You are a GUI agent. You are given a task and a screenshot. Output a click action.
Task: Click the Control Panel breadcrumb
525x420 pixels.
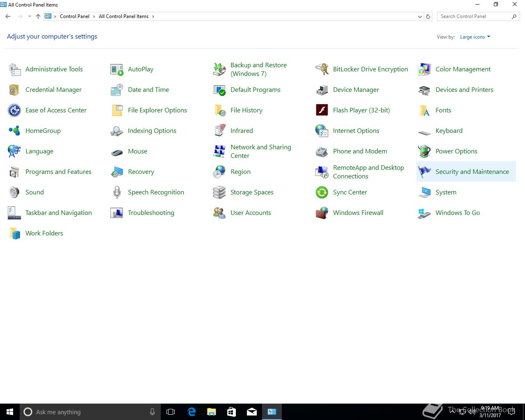[75, 16]
